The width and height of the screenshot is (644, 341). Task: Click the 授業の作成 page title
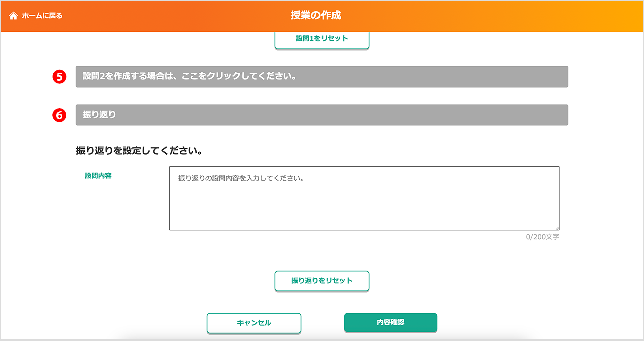[x=315, y=15]
